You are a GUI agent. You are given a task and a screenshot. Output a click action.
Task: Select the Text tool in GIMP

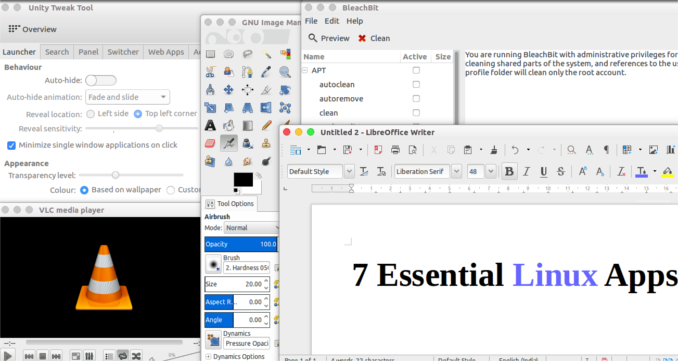(x=210, y=125)
